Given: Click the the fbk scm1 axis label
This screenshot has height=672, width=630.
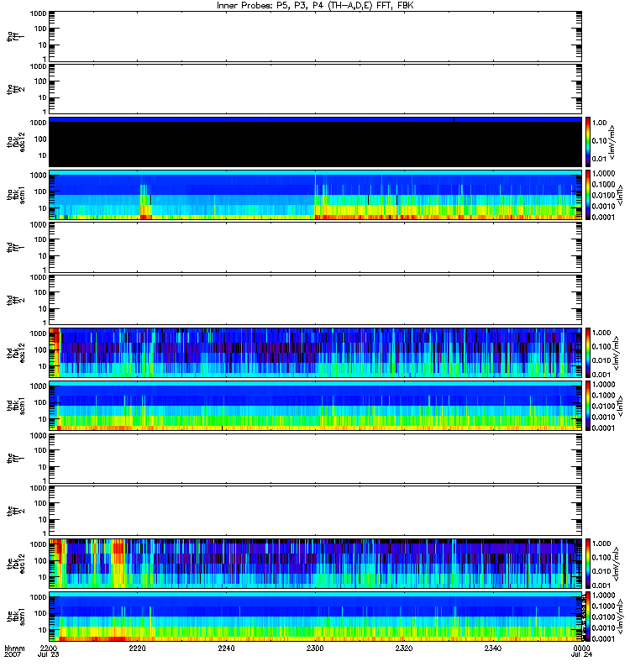Looking at the screenshot, I should tap(15, 617).
